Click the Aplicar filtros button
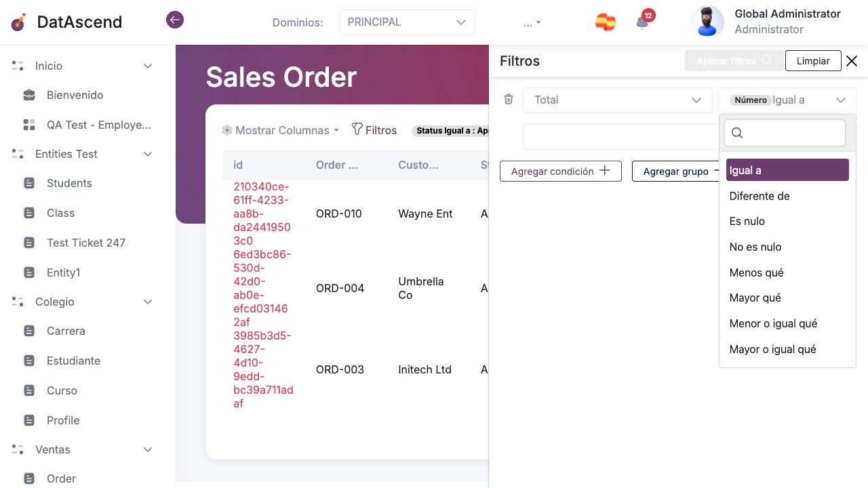Screen dimensions: 868x488 (734, 61)
